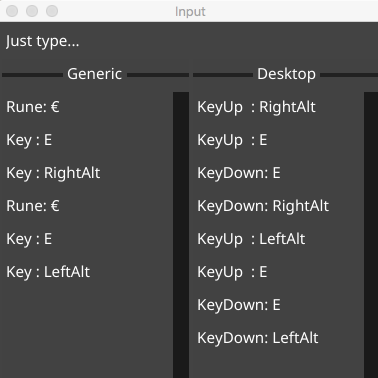Click the "Key : RightAlt" row
This screenshot has width=378, height=378.
pos(53,173)
